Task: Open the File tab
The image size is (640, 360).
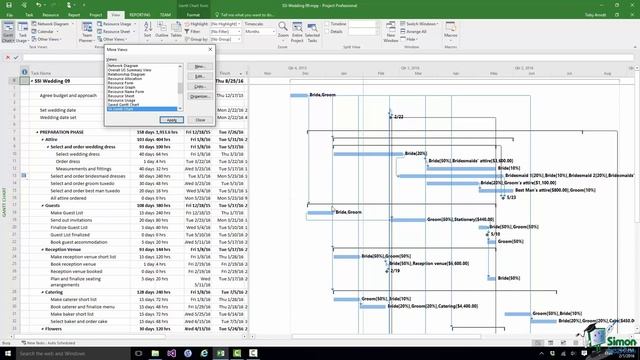Action: [9, 15]
